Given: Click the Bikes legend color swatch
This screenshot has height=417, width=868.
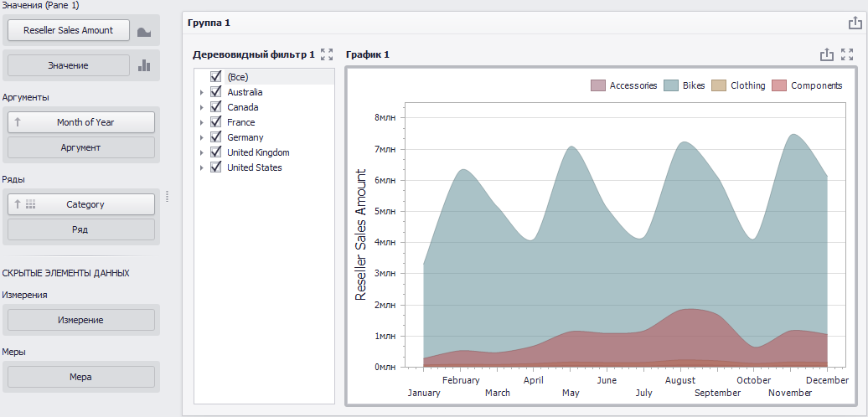Looking at the screenshot, I should pos(670,85).
